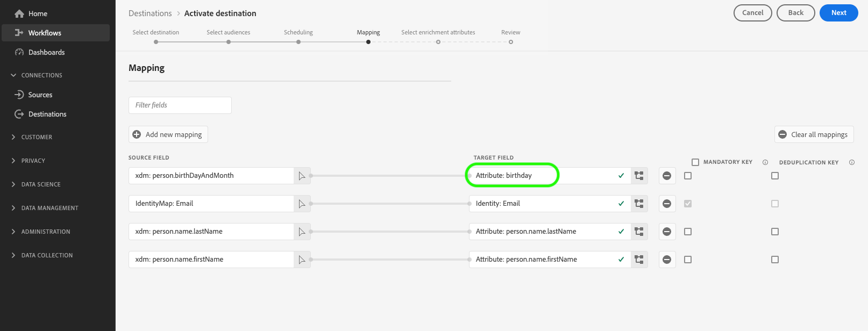Viewport: 868px width, 331px height.
Task: Enable mandatory key for birthday attribute row
Action: pos(688,176)
